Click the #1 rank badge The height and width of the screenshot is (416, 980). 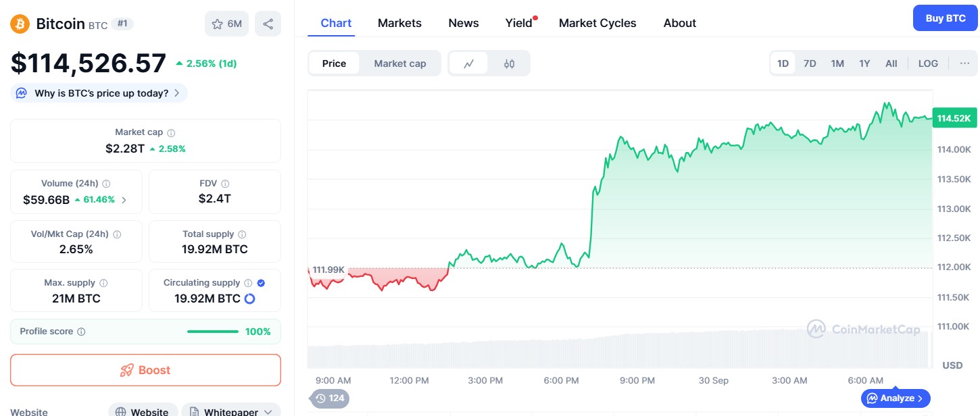tap(122, 24)
